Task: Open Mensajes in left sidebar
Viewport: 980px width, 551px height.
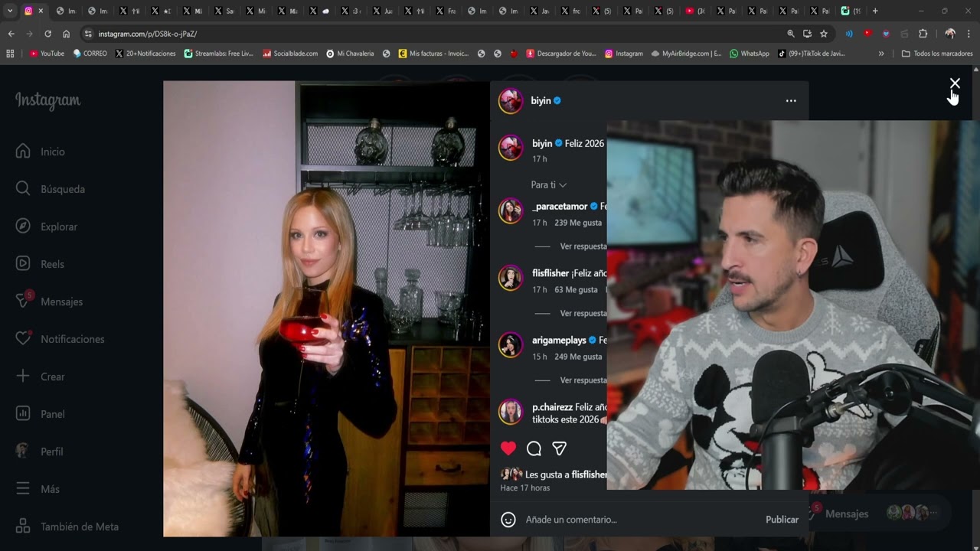Action: tap(49, 302)
